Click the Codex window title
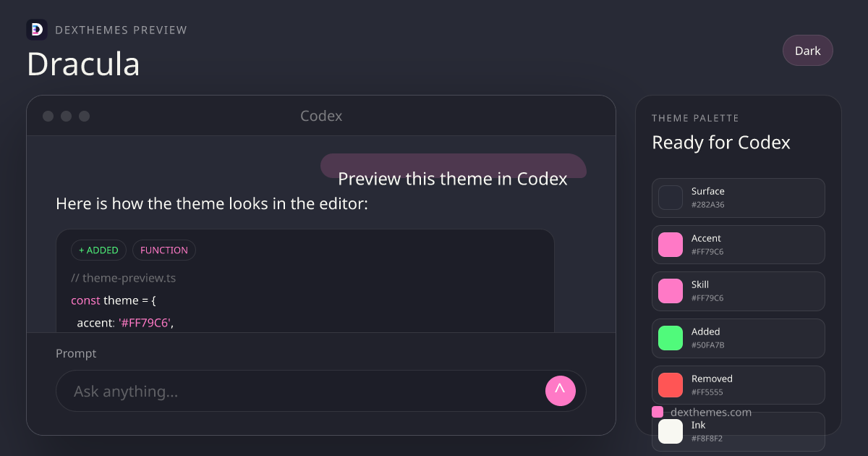 click(321, 116)
